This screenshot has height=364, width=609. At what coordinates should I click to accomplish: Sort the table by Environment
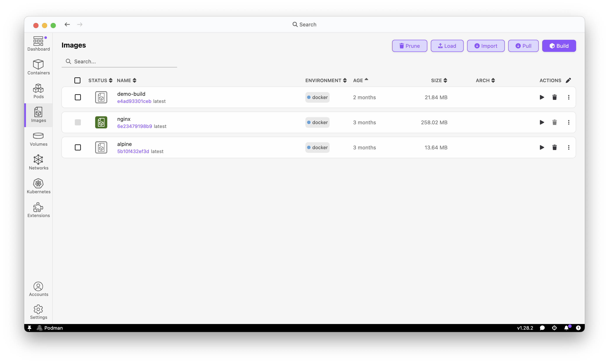click(x=326, y=80)
